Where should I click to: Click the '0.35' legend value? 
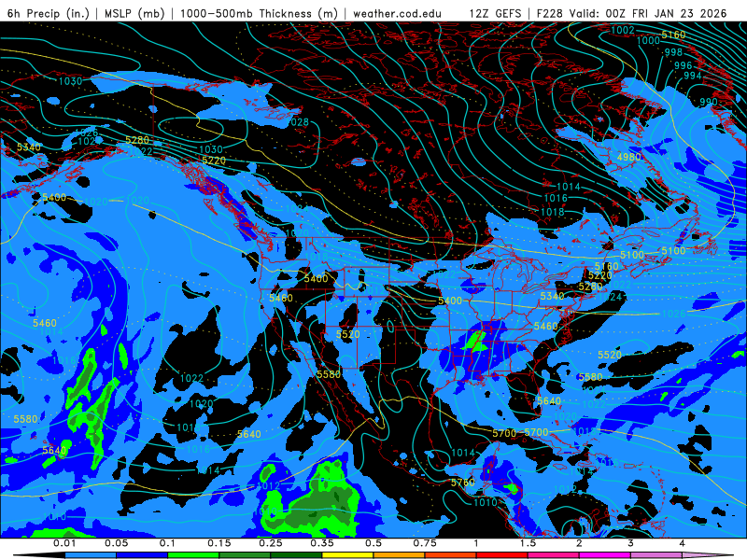point(322,543)
